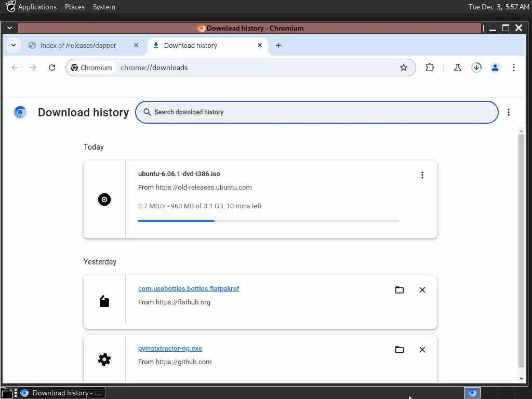Open the window menu chevron in the title bar
This screenshot has width=532, height=399.
9,28
